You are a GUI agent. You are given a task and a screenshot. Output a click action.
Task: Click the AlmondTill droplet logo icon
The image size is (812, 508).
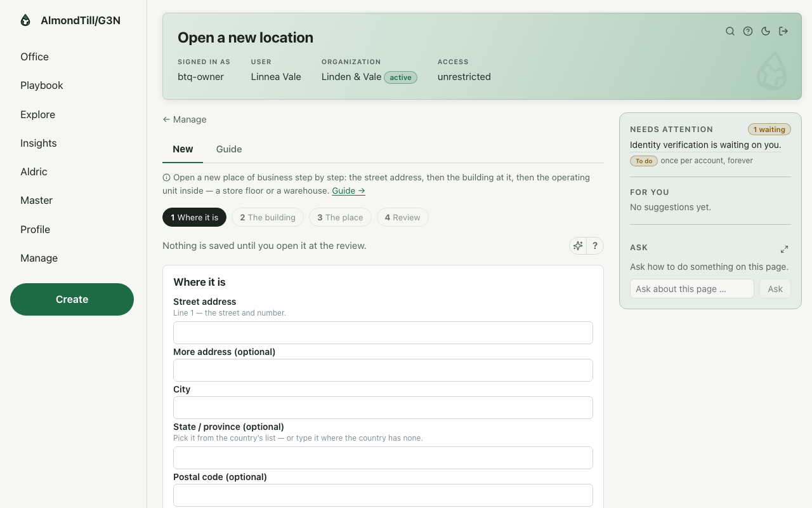point(25,20)
